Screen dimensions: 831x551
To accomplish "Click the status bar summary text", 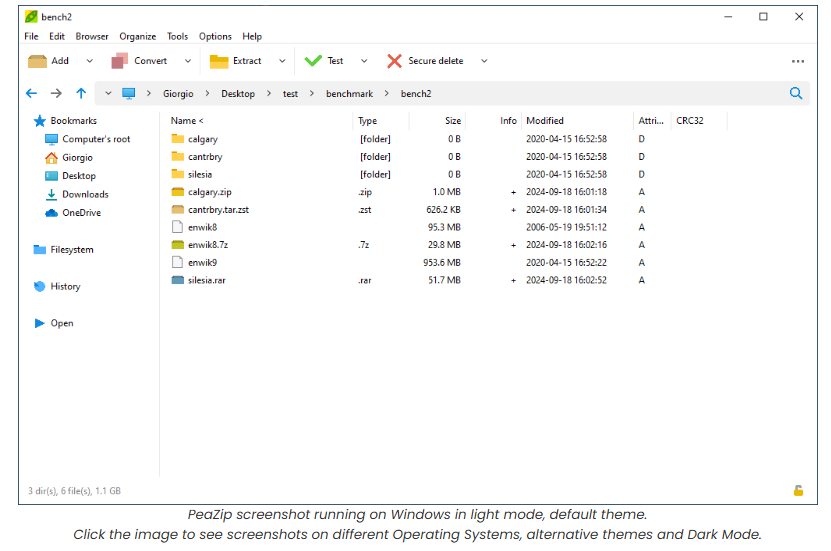I will pos(74,491).
